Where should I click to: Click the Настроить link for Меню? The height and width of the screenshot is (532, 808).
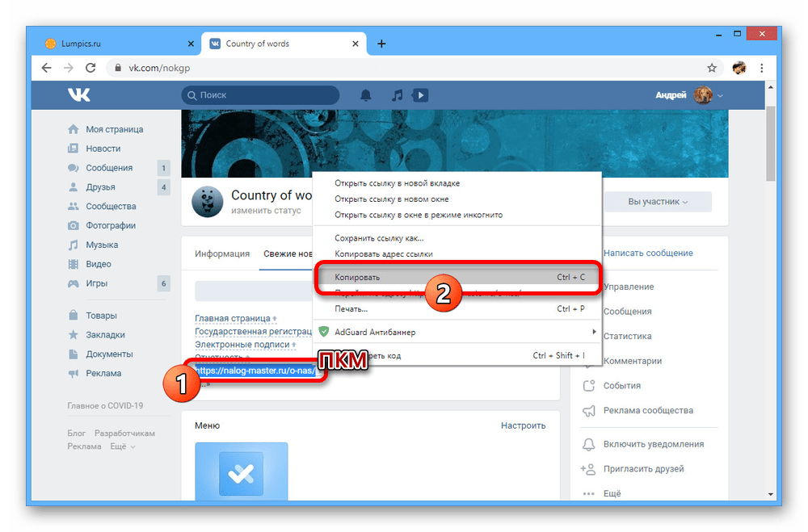(523, 425)
